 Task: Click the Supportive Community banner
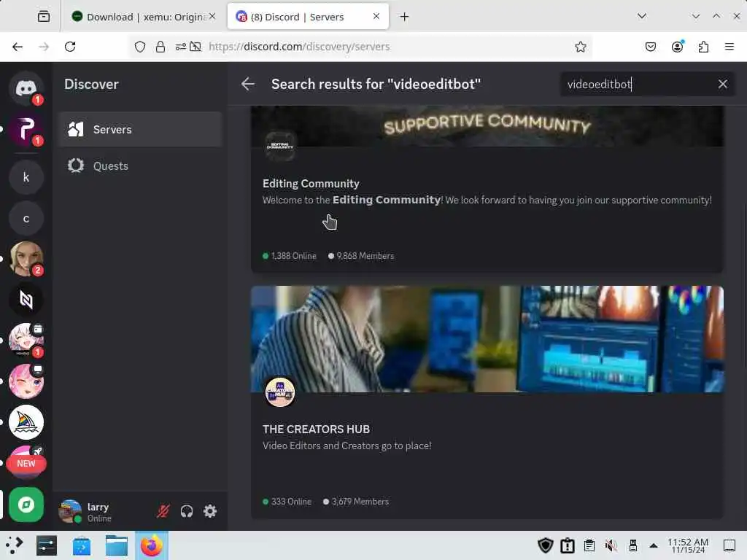point(487,125)
